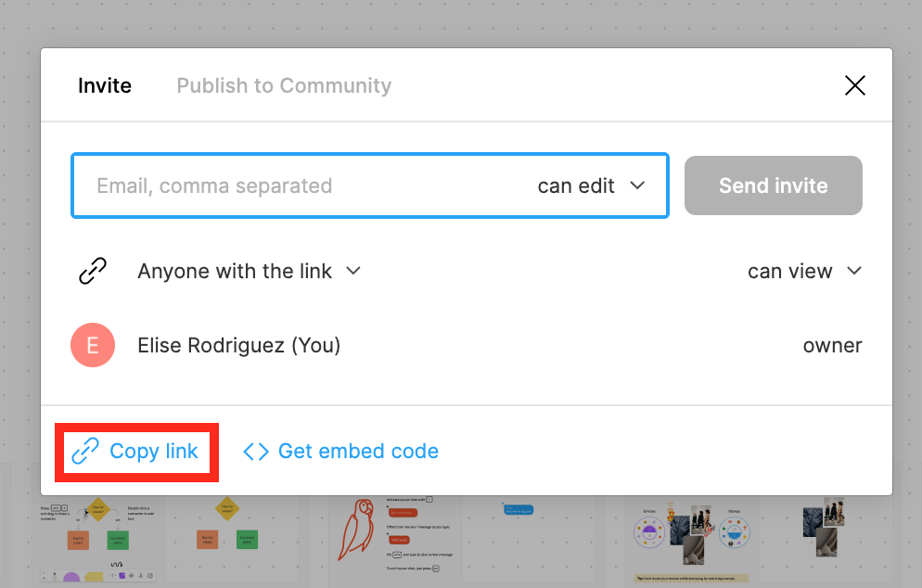Open the can view access level dropdown
Screen dimensions: 922x588
click(x=805, y=271)
